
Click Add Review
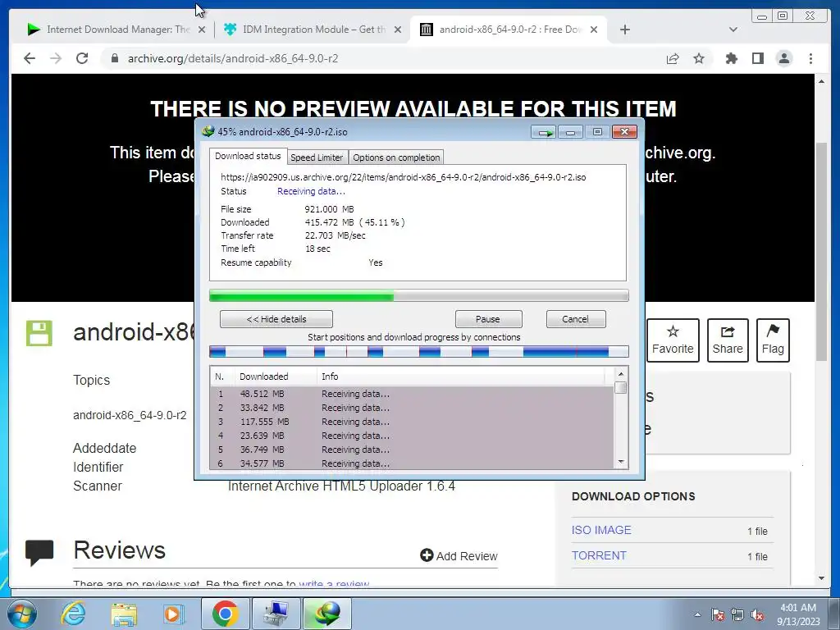(459, 555)
